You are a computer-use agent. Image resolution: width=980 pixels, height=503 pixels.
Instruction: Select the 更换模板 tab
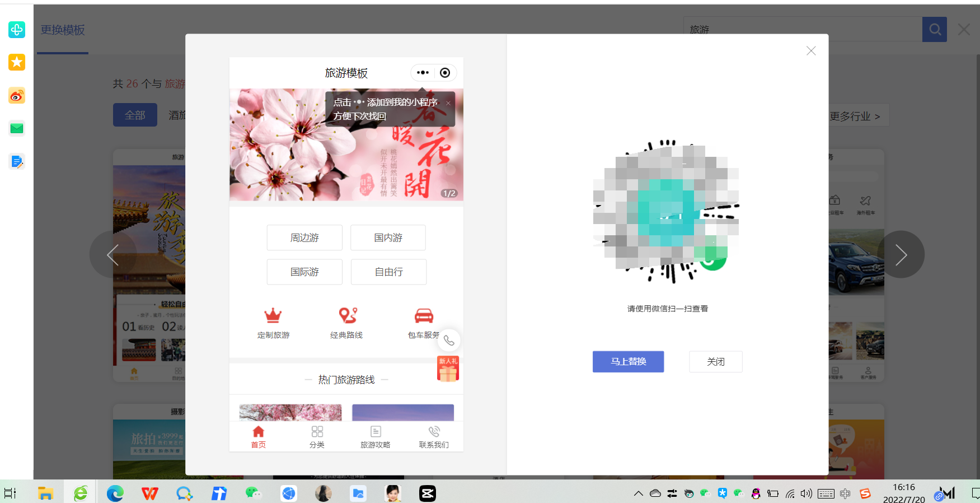[x=63, y=30]
